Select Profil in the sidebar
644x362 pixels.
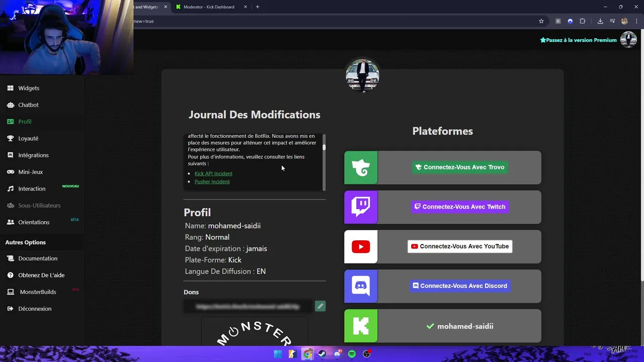click(25, 122)
